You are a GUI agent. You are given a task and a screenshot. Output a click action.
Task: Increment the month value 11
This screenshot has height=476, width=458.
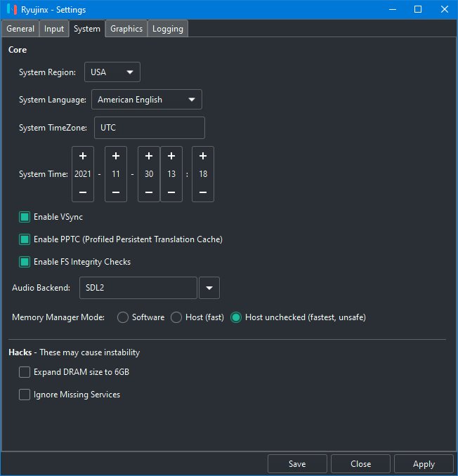click(x=116, y=156)
